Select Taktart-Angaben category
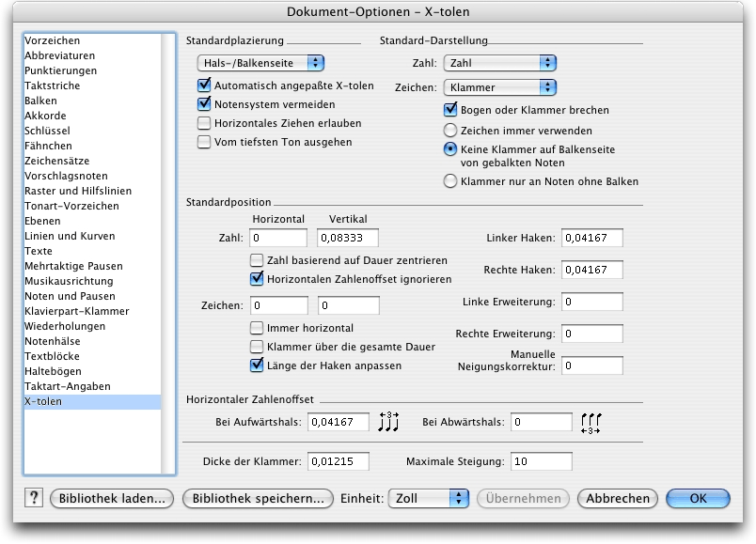 92,386
